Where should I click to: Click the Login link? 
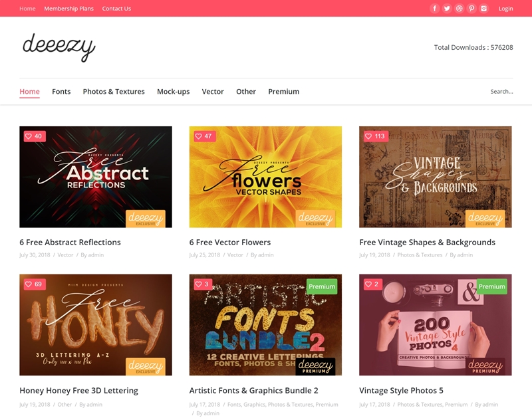click(x=505, y=9)
